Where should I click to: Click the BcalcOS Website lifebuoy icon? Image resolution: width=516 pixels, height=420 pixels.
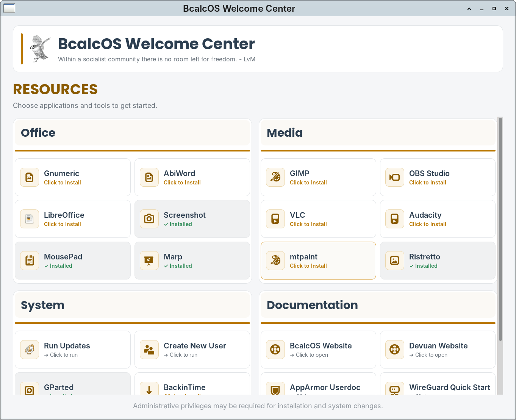[x=275, y=350]
